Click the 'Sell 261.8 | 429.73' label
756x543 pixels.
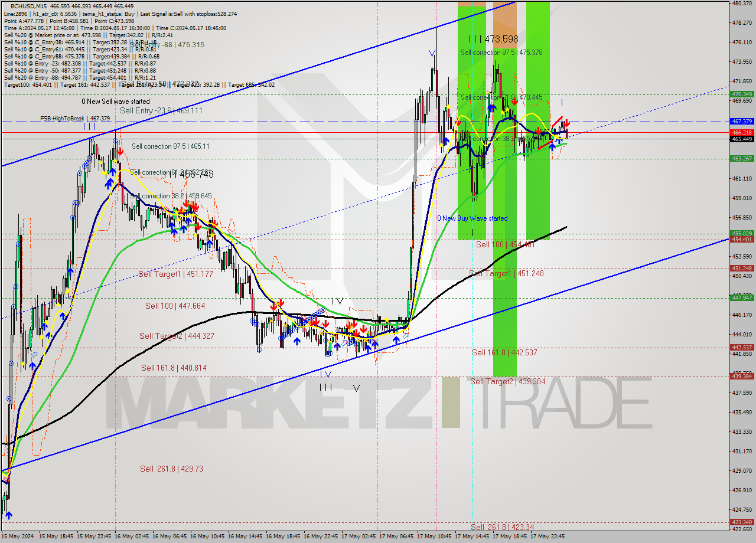click(x=171, y=469)
